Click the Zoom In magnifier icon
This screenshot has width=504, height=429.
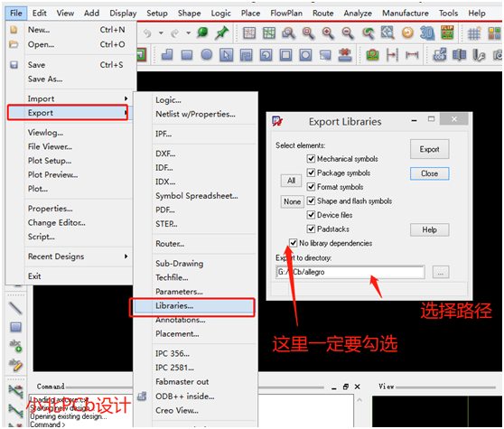pyautogui.click(x=328, y=33)
